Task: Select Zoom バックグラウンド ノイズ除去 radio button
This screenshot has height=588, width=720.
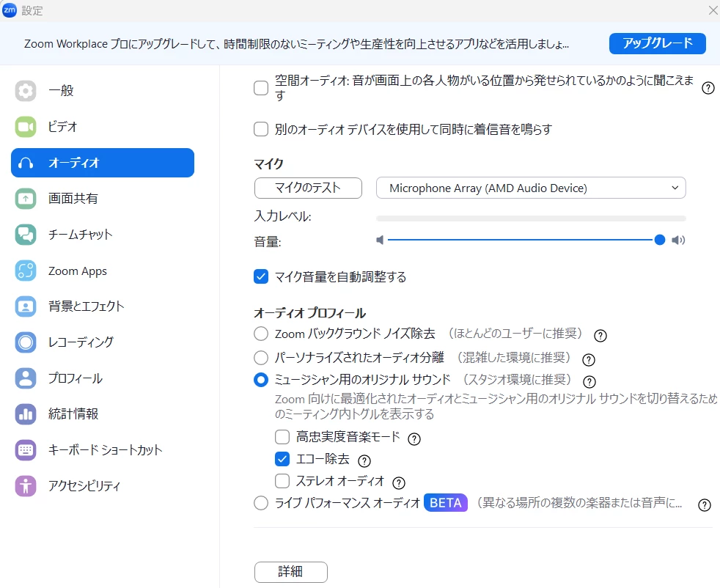Action: (x=261, y=334)
